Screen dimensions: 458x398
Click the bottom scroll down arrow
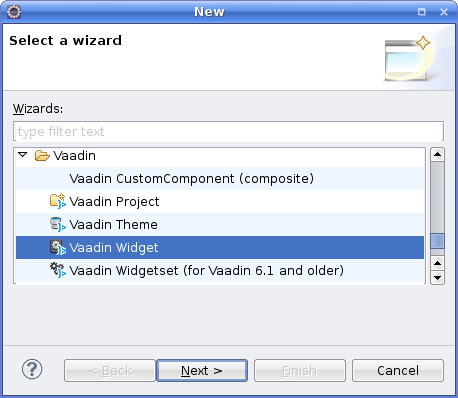tap(437, 277)
